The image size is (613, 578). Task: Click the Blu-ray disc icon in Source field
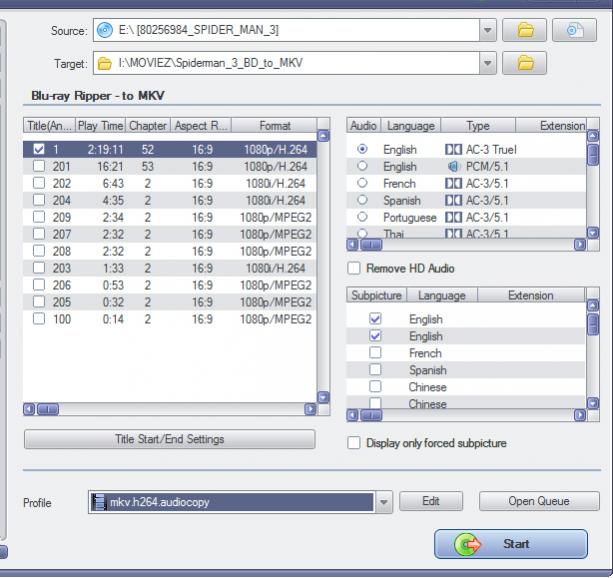point(105,30)
